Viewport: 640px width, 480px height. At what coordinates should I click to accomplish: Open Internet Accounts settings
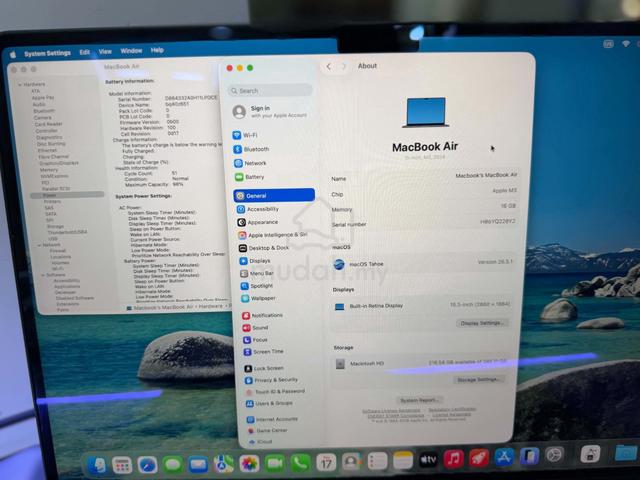pyautogui.click(x=272, y=419)
